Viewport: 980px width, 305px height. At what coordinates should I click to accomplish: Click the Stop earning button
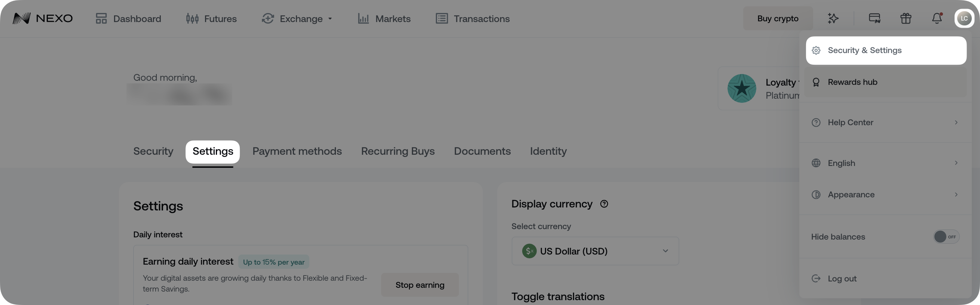click(x=420, y=285)
